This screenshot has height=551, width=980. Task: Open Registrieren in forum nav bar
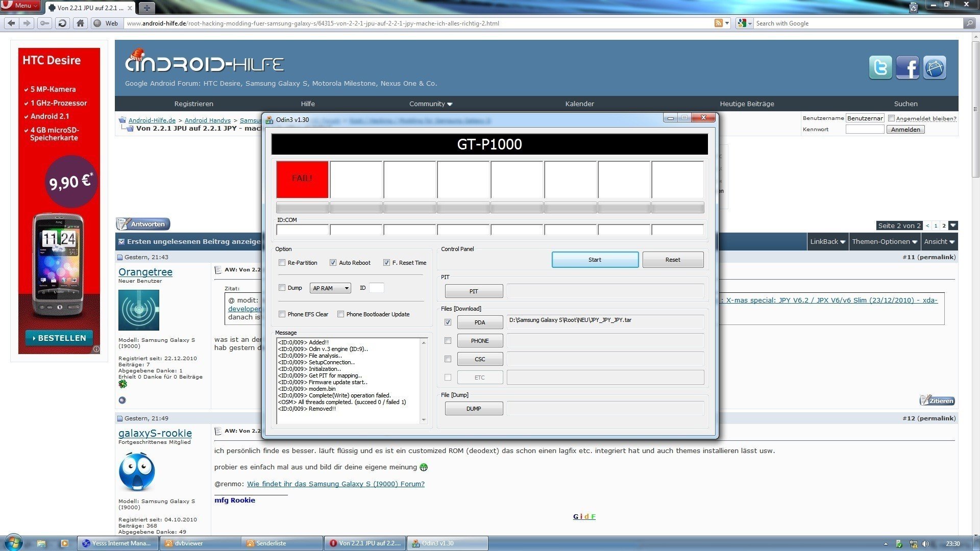coord(193,104)
